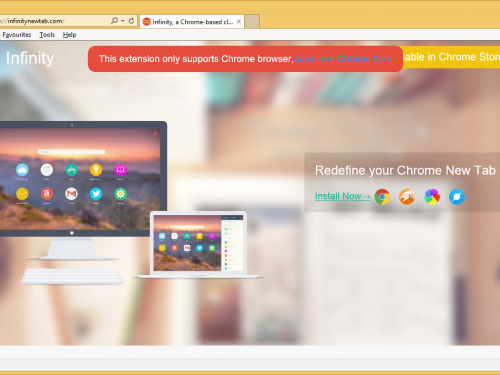This screenshot has height=375, width=500.
Task: Choose the Google Chrome browser icon
Action: tap(382, 197)
